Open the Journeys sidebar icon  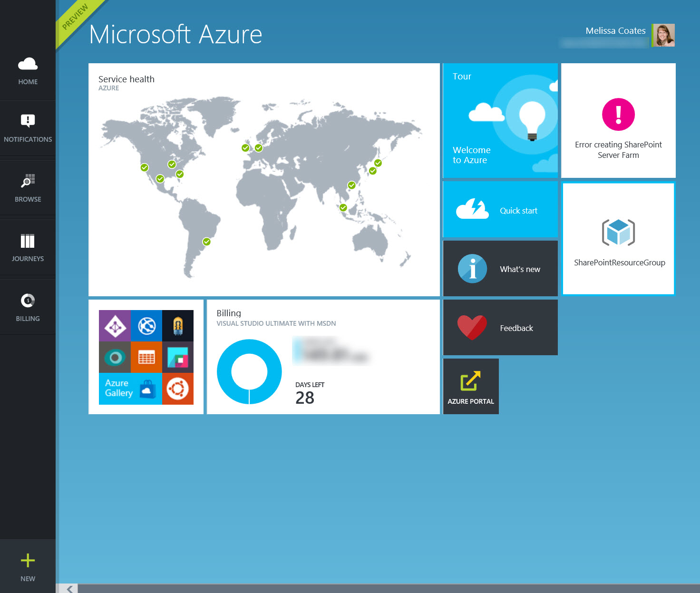tap(28, 241)
